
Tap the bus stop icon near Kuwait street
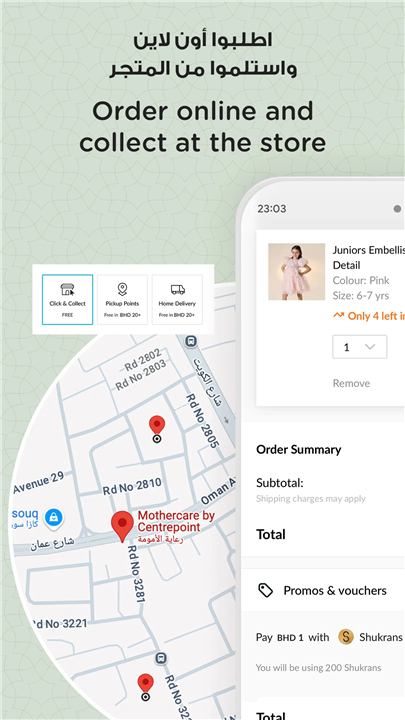[x=191, y=341]
